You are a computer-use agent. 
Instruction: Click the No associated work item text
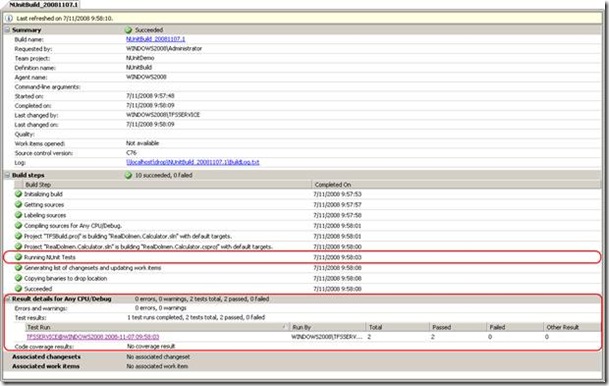[x=157, y=366]
